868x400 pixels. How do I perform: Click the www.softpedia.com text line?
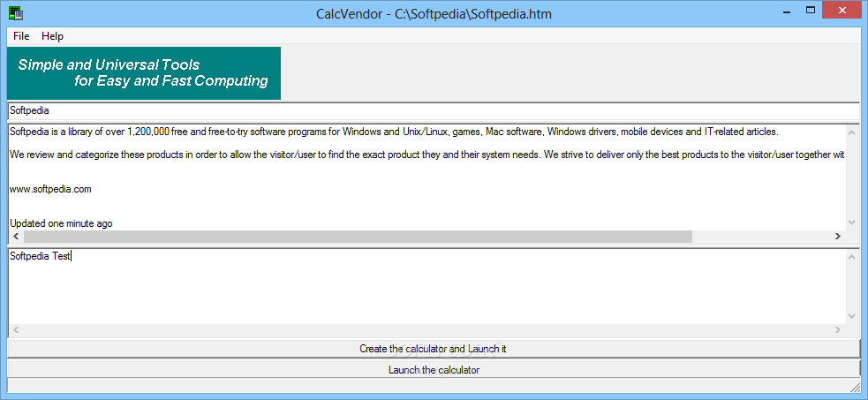(x=50, y=189)
